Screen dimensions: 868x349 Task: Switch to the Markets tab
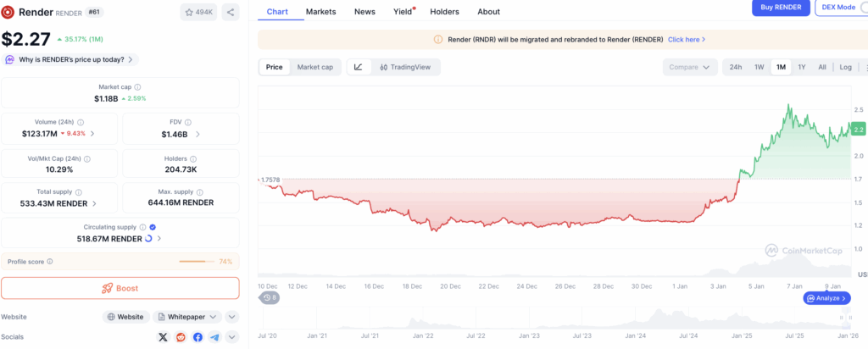(x=320, y=12)
